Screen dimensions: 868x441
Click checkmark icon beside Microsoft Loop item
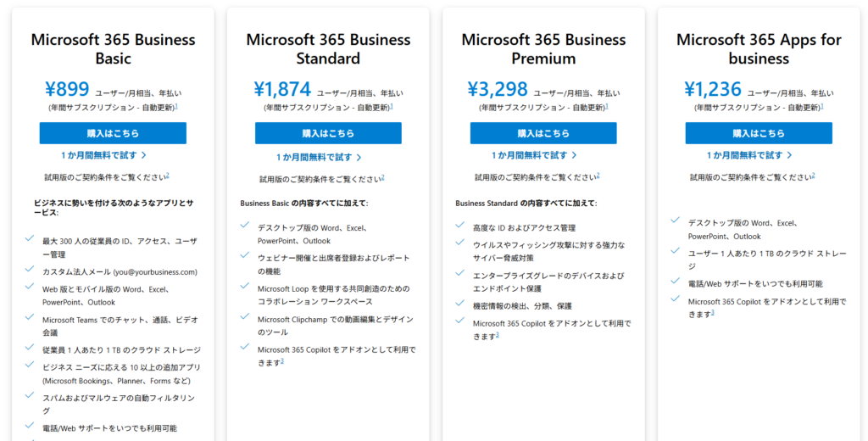point(245,286)
